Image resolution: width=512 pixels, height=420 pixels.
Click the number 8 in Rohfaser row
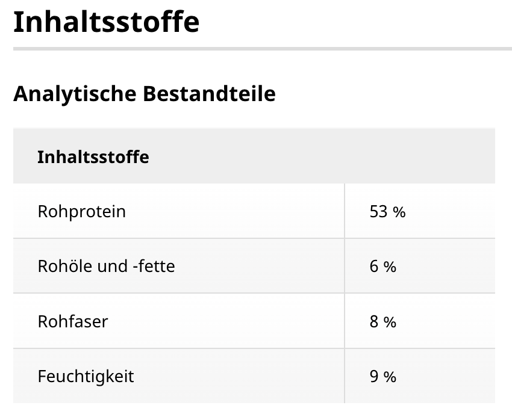(x=374, y=322)
